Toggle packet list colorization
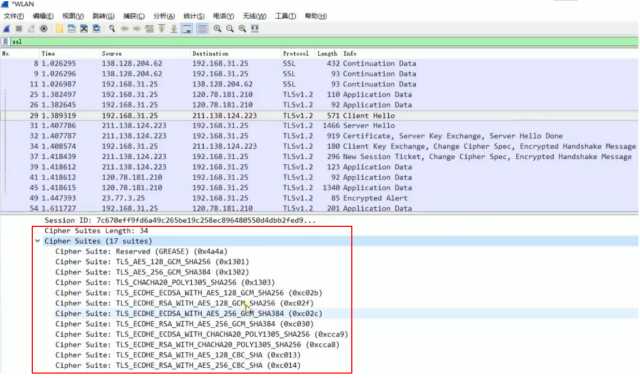This screenshot has height=378, width=640. click(x=202, y=29)
